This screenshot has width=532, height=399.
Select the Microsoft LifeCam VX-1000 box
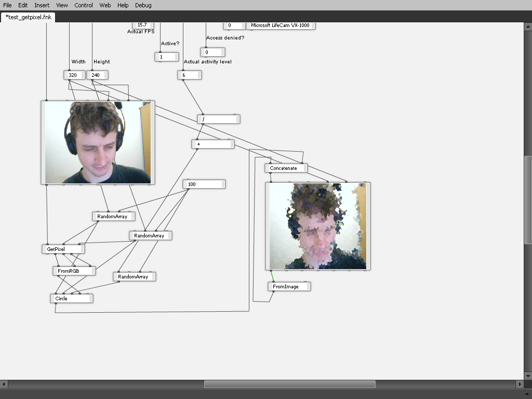tap(281, 25)
